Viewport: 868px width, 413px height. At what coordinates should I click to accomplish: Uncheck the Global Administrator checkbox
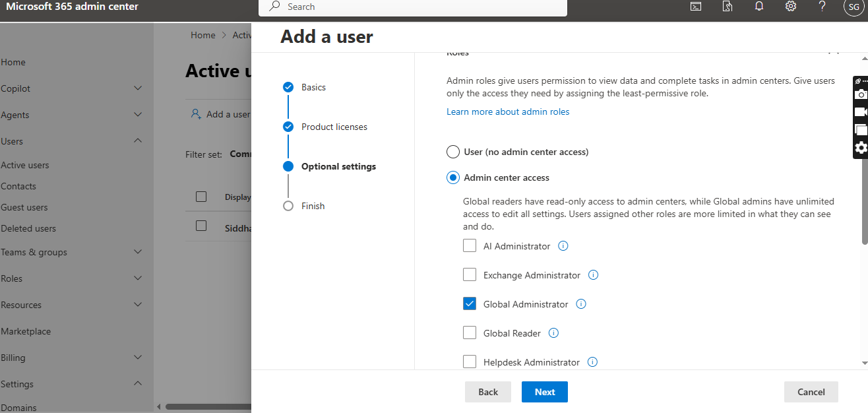coord(470,304)
